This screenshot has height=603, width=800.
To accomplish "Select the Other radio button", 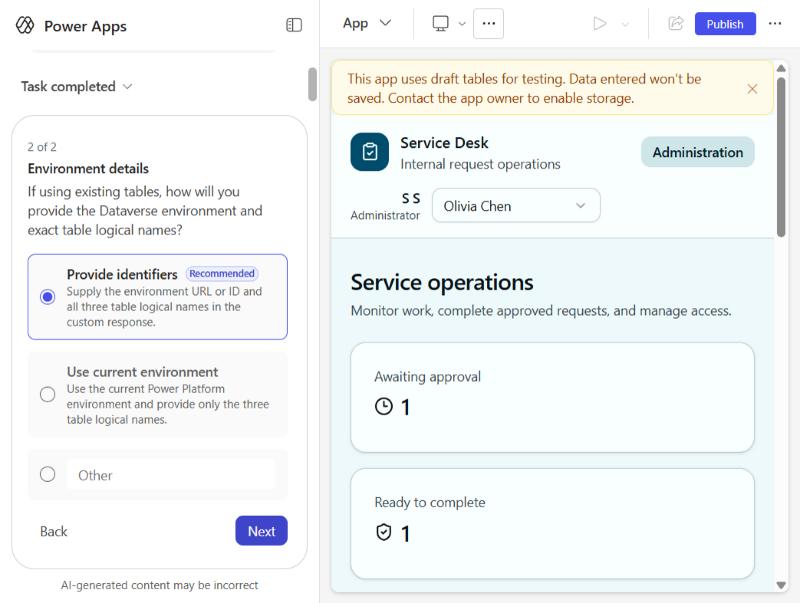I will pos(47,474).
